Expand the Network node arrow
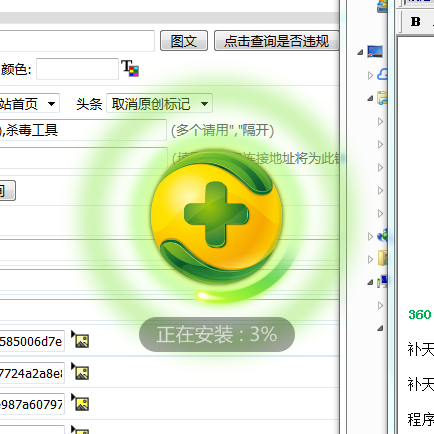This screenshot has height=434, width=434. [x=370, y=236]
